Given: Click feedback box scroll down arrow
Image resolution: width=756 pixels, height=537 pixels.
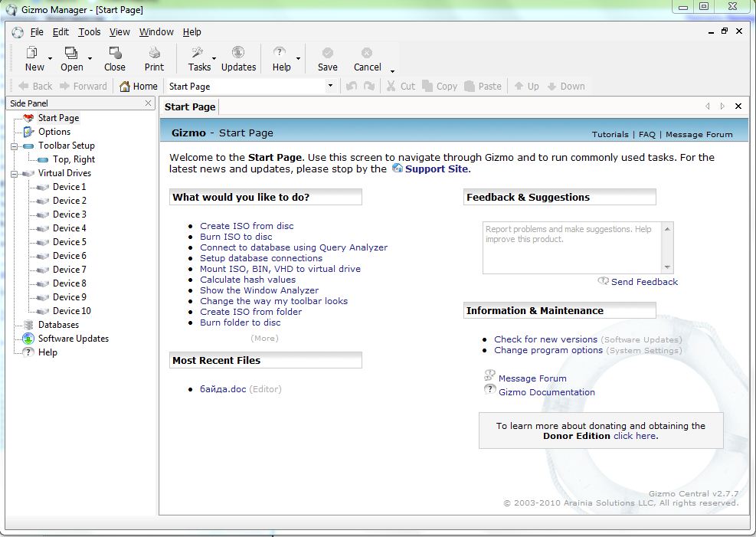Looking at the screenshot, I should tap(667, 267).
